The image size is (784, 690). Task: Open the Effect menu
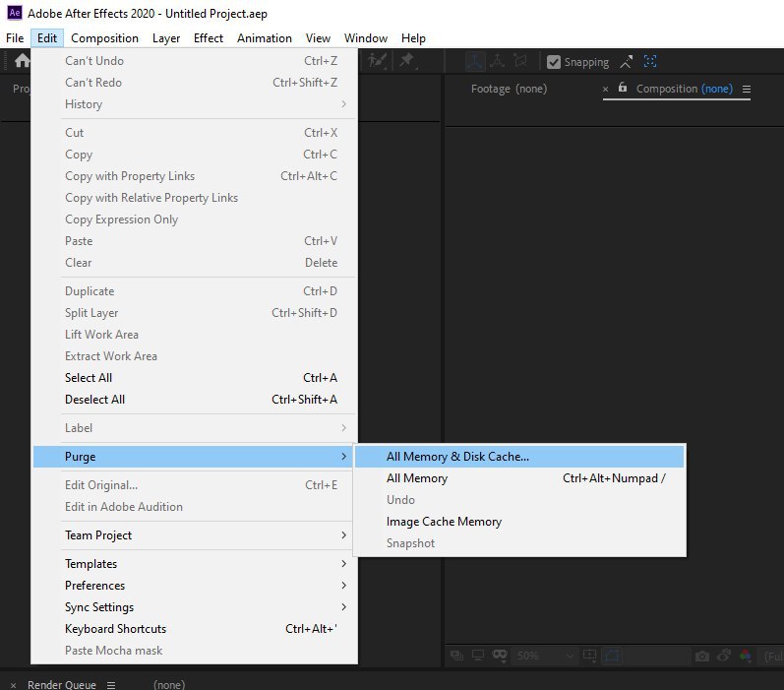click(x=208, y=38)
